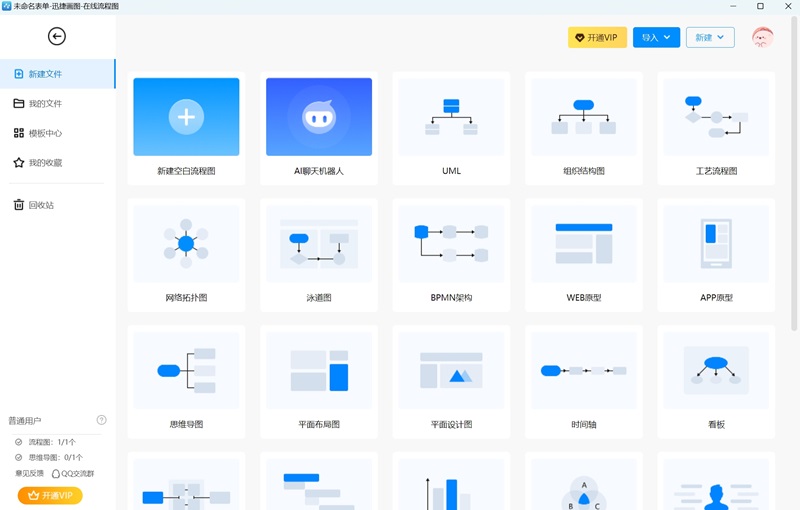The image size is (800, 510).
Task: Open the user avatar menu
Action: pos(762,37)
